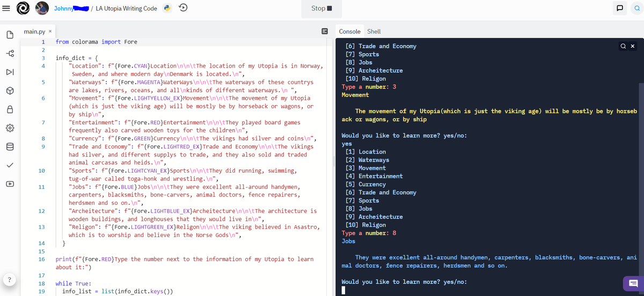The height and width of the screenshot is (296, 644).
Task: Switch to the Console tab
Action: (x=349, y=32)
